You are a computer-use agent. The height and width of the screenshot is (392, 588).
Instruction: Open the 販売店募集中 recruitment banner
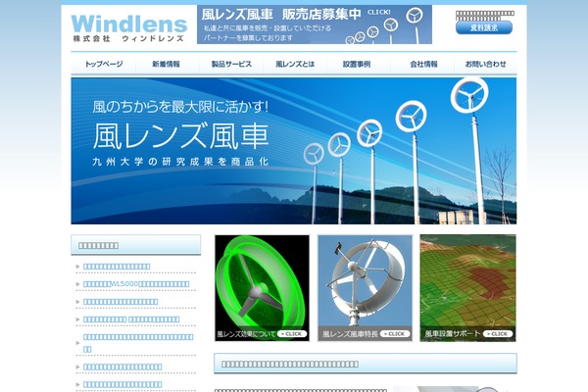pos(315,24)
